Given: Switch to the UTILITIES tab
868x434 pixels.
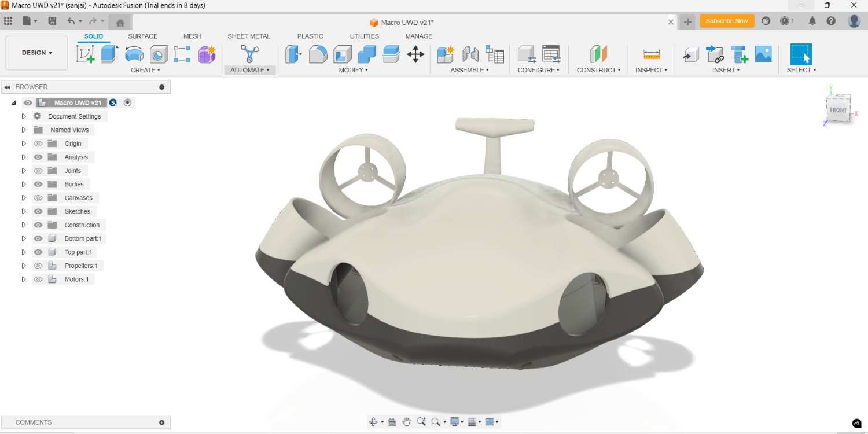Looking at the screenshot, I should (365, 36).
